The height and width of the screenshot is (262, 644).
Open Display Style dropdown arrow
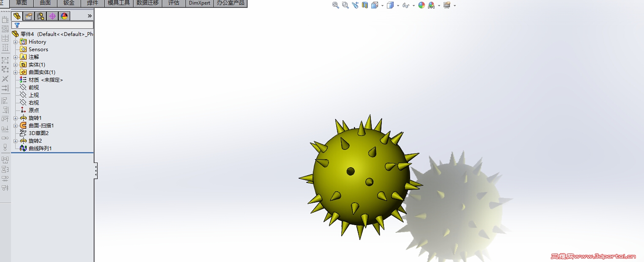click(398, 6)
